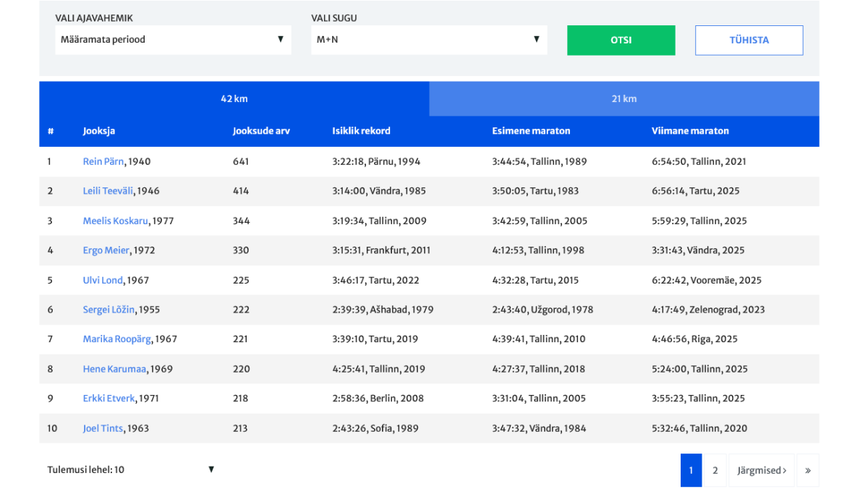Open the Ulvi Lond link
Screen dimensions: 868x489
pyautogui.click(x=103, y=281)
